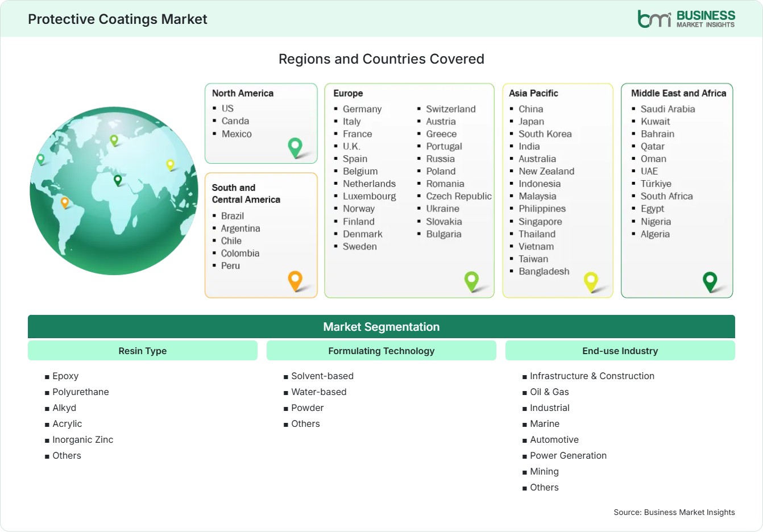The width and height of the screenshot is (763, 532).
Task: Click 'Mexico' under North America
Action: [x=237, y=134]
